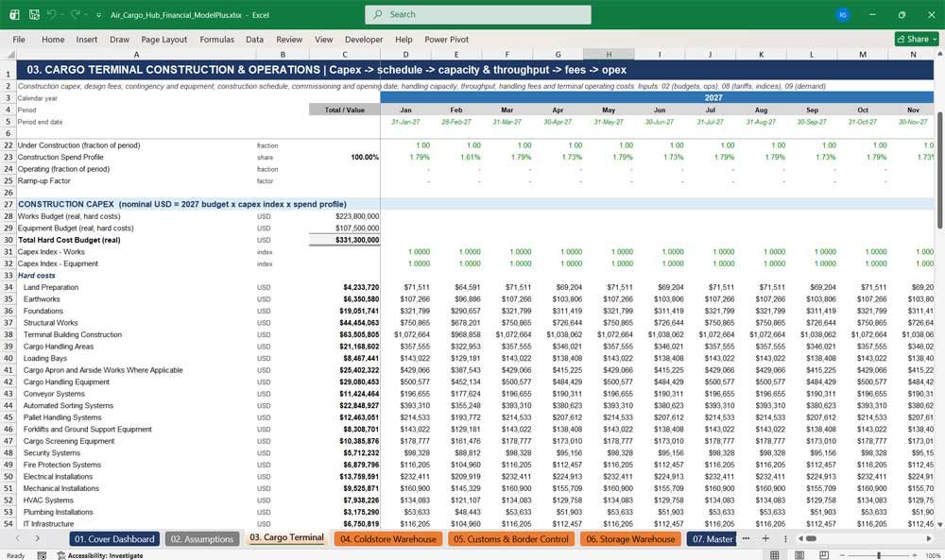
Task: Switch to Normal view icon
Action: click(x=775, y=555)
